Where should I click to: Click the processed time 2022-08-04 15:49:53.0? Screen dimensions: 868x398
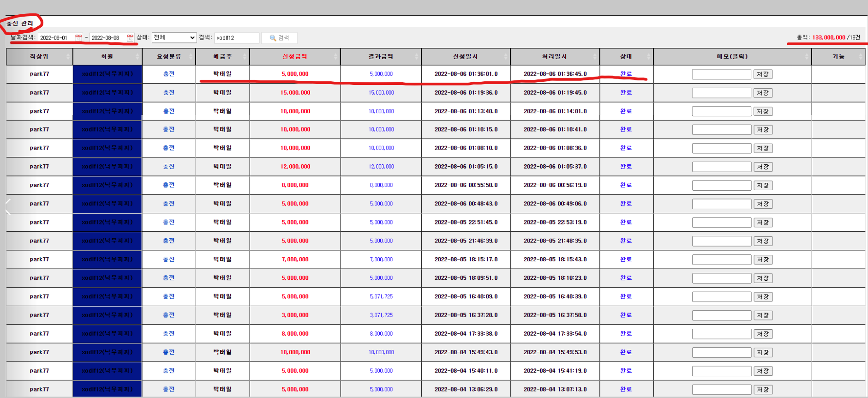click(555, 352)
